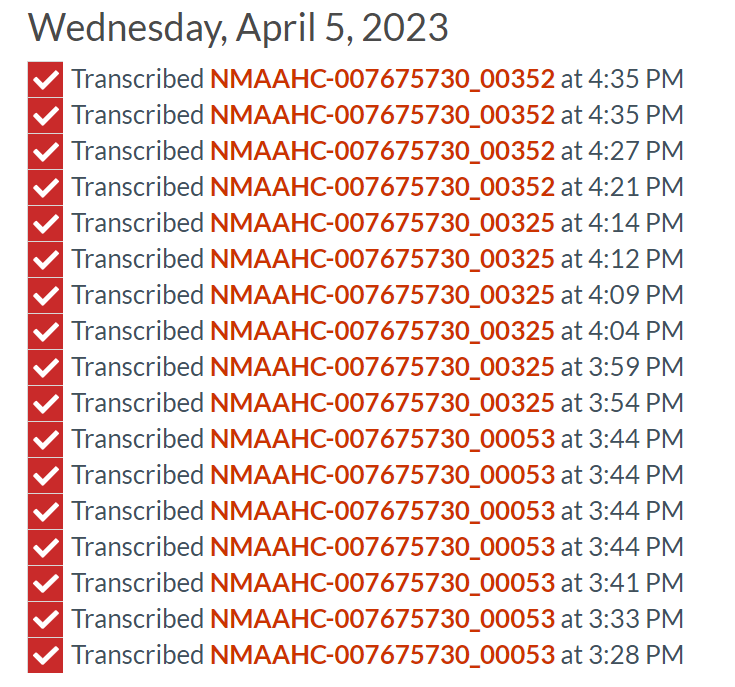The image size is (735, 687).
Task: Open the NMAAHC-007675730_00325 link at 4:04 PM
Action: pyautogui.click(x=382, y=331)
